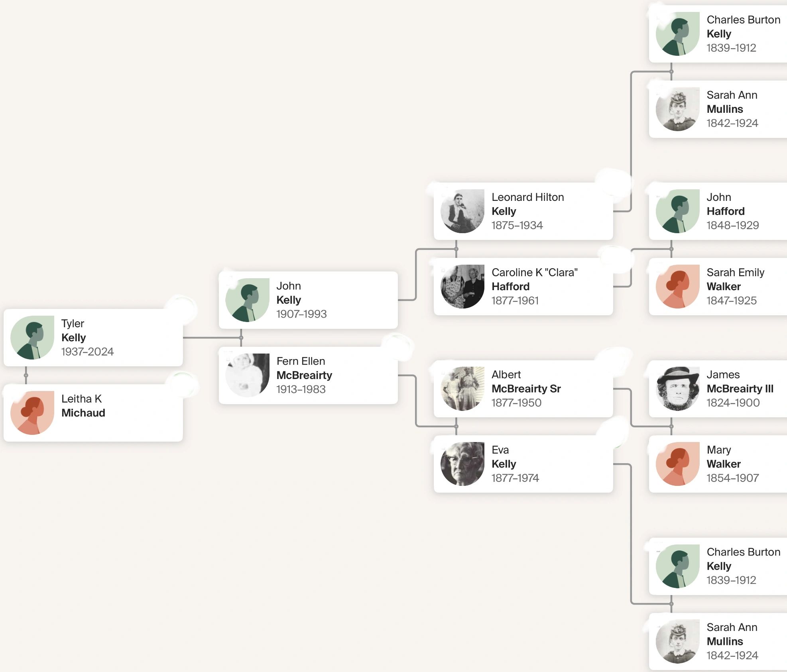Click the Sarah Emily Walker name
Image resolution: width=787 pixels, height=672 pixels.
click(735, 279)
